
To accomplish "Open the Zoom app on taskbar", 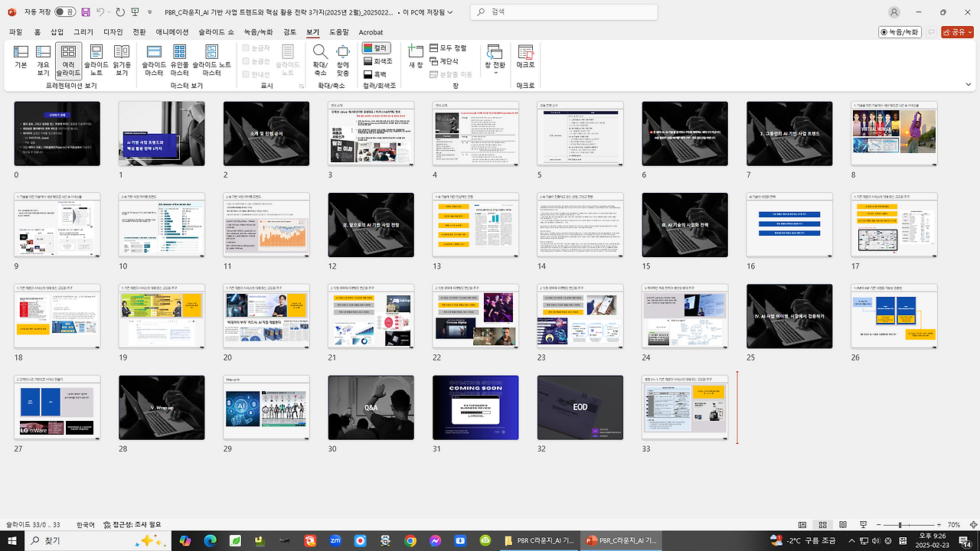I will tap(335, 540).
